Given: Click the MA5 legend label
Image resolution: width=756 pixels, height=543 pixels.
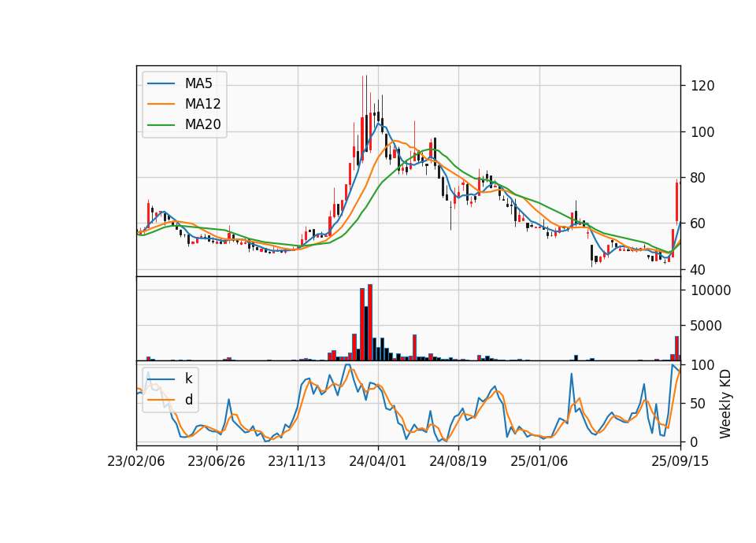Looking at the screenshot, I should 198,83.
